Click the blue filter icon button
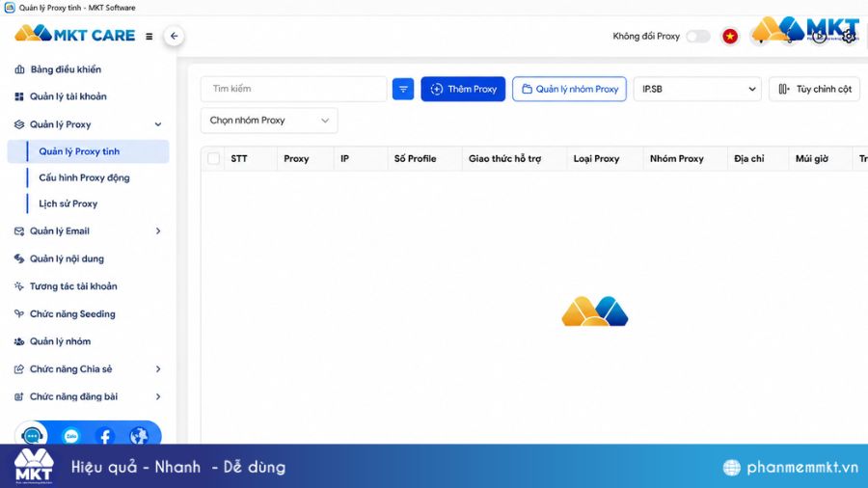 pyautogui.click(x=403, y=89)
